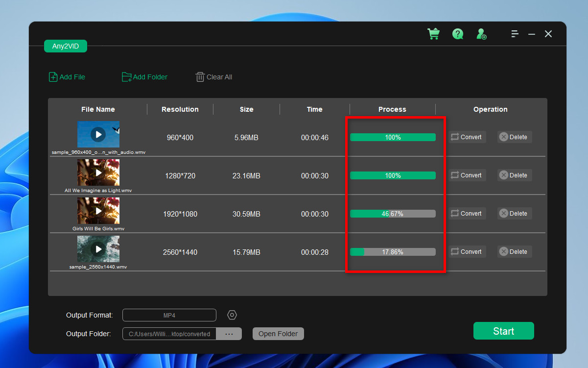This screenshot has height=368, width=588.
Task: Click the 2560*1440 resolution cell
Action: [180, 252]
